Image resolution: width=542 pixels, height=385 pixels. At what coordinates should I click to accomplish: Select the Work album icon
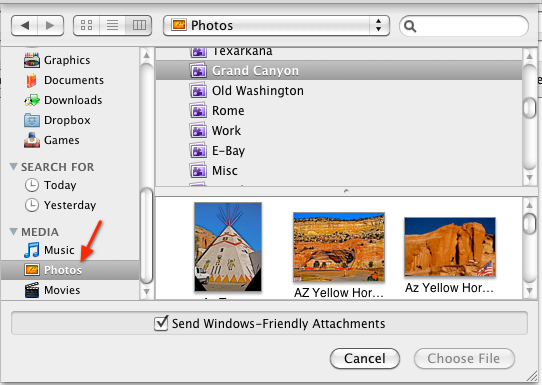click(x=198, y=131)
